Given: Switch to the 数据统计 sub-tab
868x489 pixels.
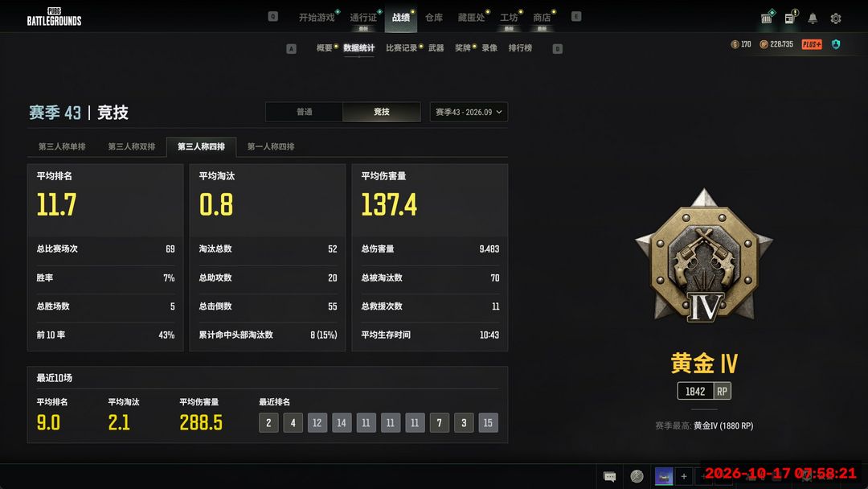Looking at the screenshot, I should [x=358, y=48].
